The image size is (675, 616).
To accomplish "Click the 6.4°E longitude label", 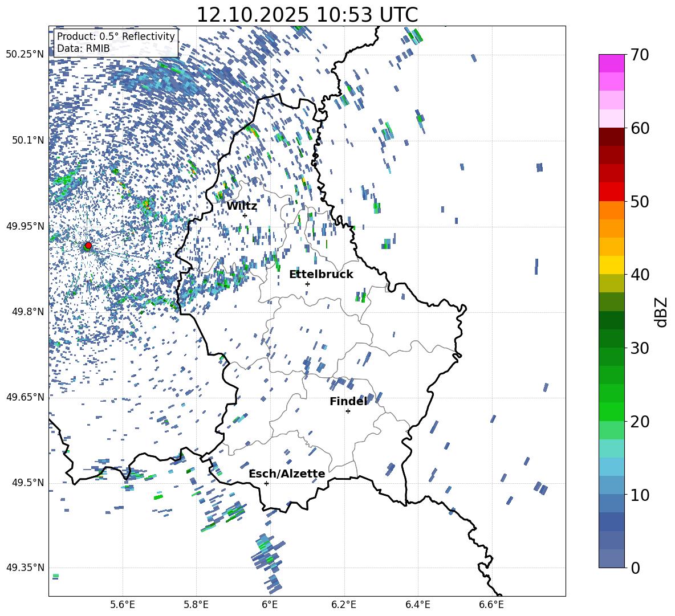I will tap(417, 605).
